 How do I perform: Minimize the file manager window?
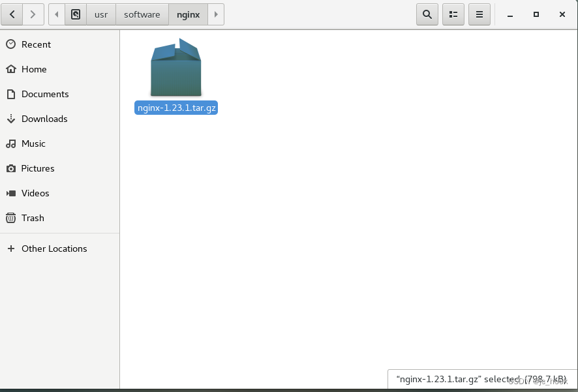click(510, 15)
